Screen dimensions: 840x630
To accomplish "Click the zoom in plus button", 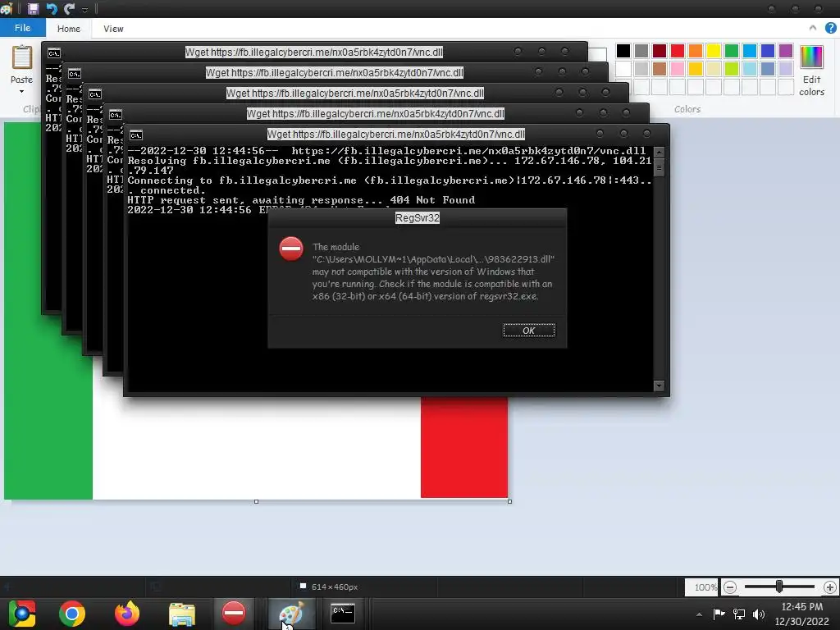I will click(830, 587).
